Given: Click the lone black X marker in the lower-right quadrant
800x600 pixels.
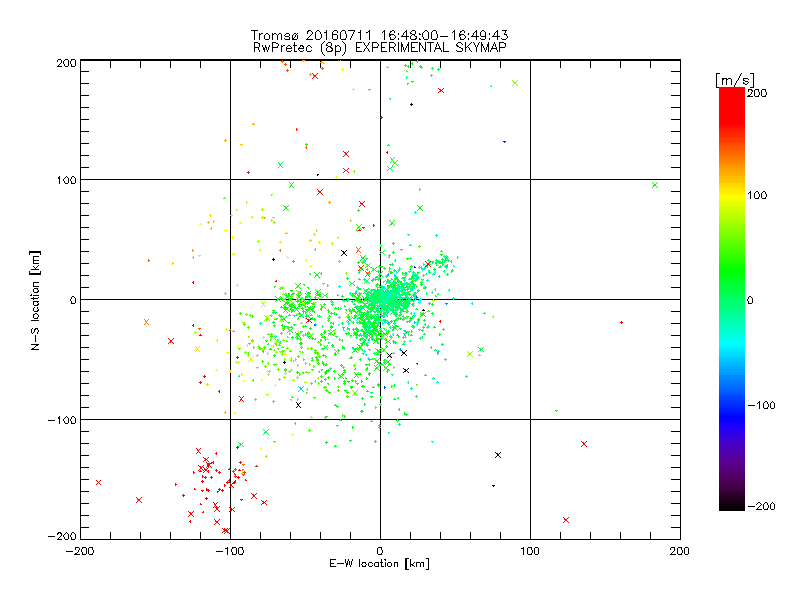Looking at the screenshot, I should pyautogui.click(x=498, y=455).
